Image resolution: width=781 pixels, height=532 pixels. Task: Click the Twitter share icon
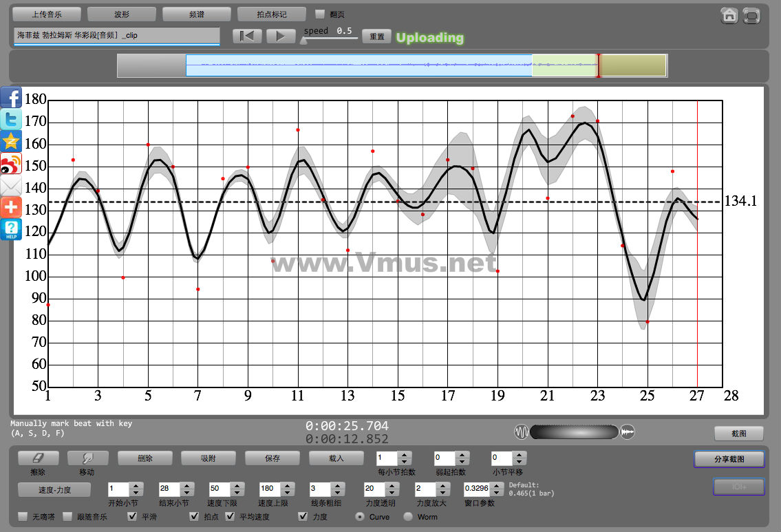coord(11,119)
